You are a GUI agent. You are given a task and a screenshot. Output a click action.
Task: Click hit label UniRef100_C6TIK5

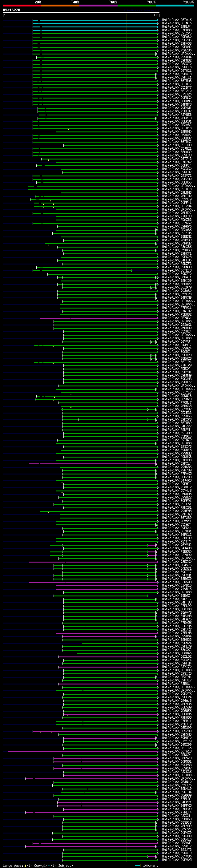click(177, 748)
